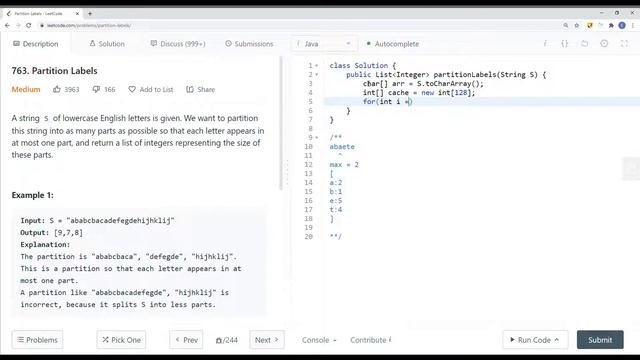This screenshot has height=360, width=640.
Task: Open the editor settings gear
Action: pos(604,43)
